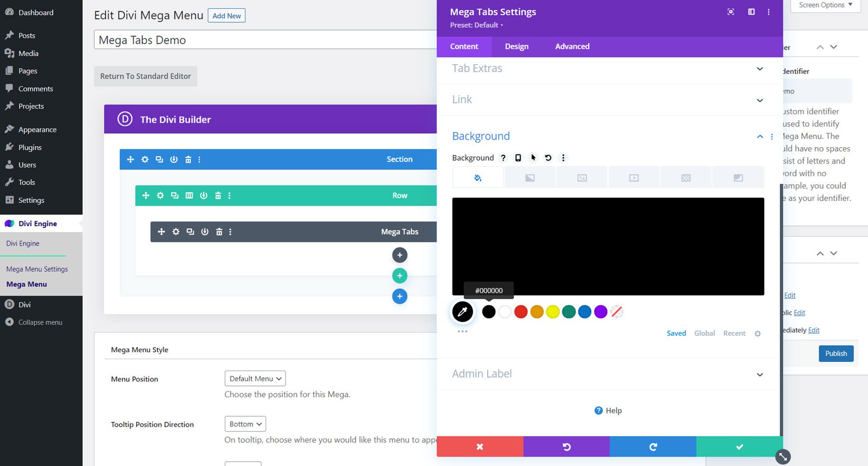The height and width of the screenshot is (466, 868).
Task: Open the Row settings gear
Action: (x=160, y=195)
